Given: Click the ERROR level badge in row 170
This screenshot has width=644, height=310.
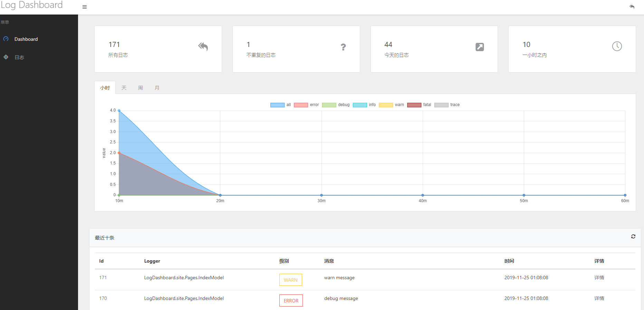Looking at the screenshot, I should point(291,301).
